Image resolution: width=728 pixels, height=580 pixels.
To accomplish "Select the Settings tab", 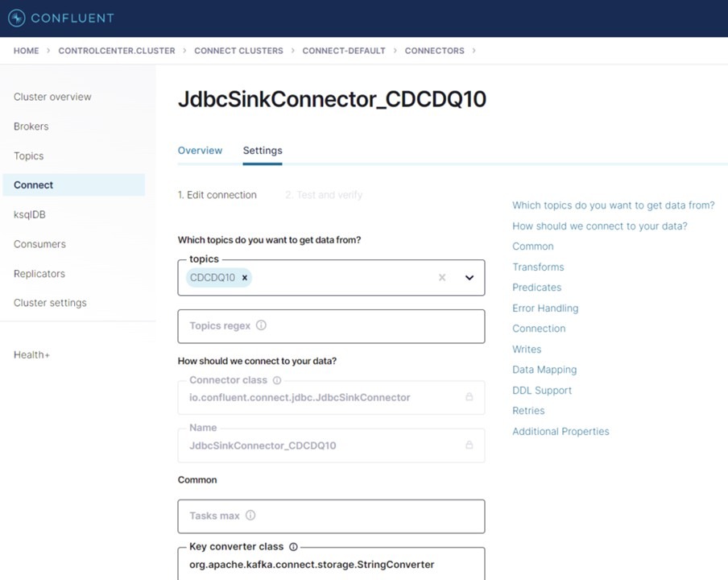I will coord(262,150).
